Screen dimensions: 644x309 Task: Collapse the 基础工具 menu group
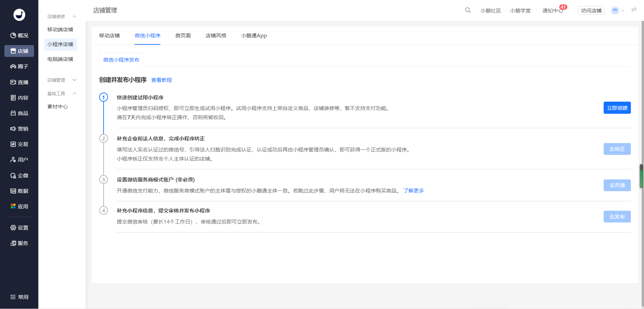tap(62, 94)
